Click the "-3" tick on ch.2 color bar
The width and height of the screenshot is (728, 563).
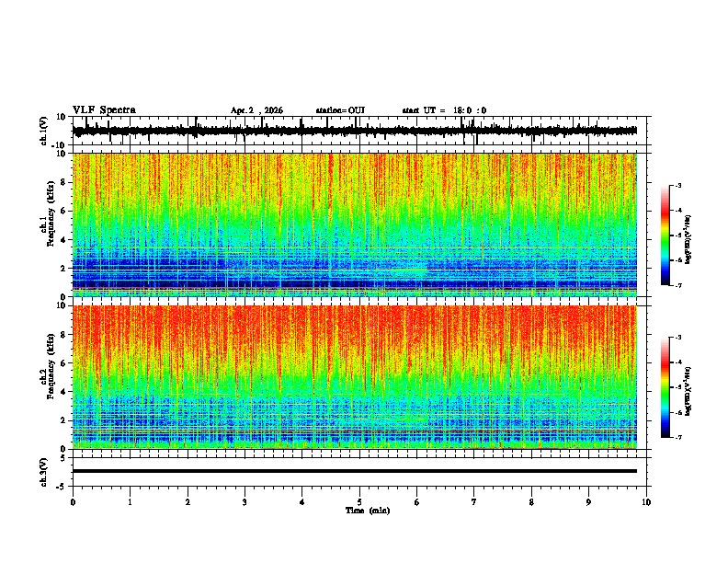coord(677,338)
